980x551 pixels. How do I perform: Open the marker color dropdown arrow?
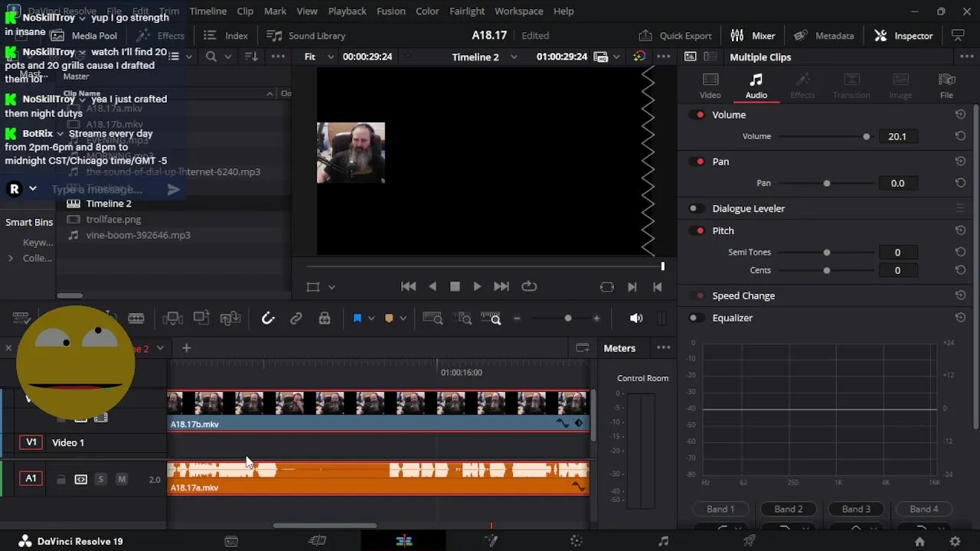(x=403, y=318)
